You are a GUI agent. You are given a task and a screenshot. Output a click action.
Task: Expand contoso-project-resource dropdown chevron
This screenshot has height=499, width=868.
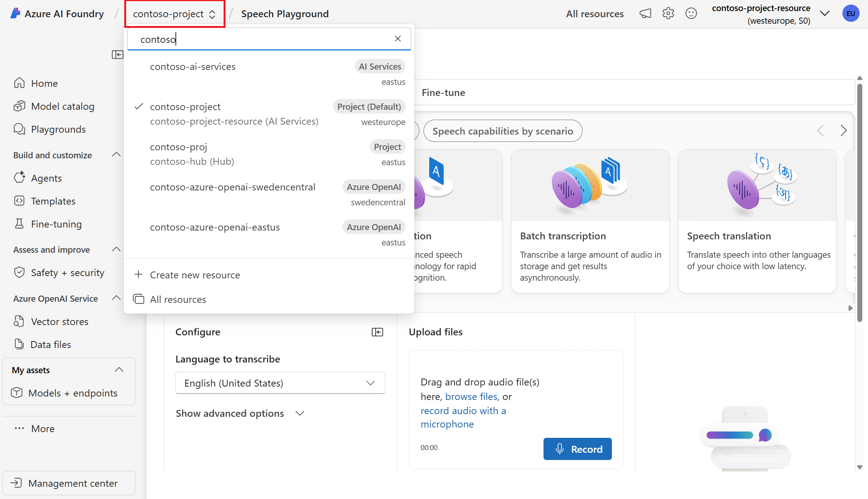[825, 14]
